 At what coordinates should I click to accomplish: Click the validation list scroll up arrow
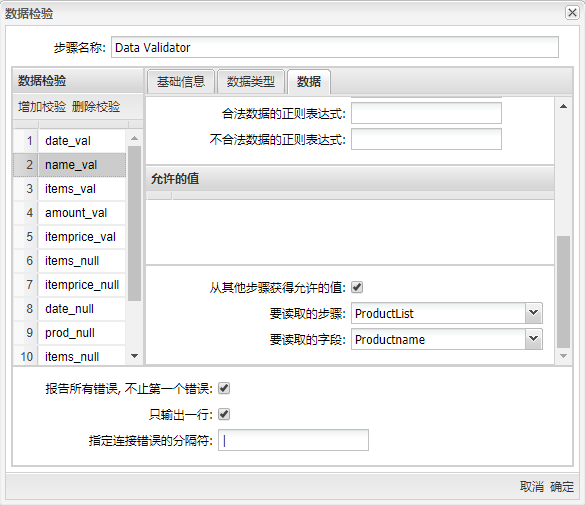(135, 138)
